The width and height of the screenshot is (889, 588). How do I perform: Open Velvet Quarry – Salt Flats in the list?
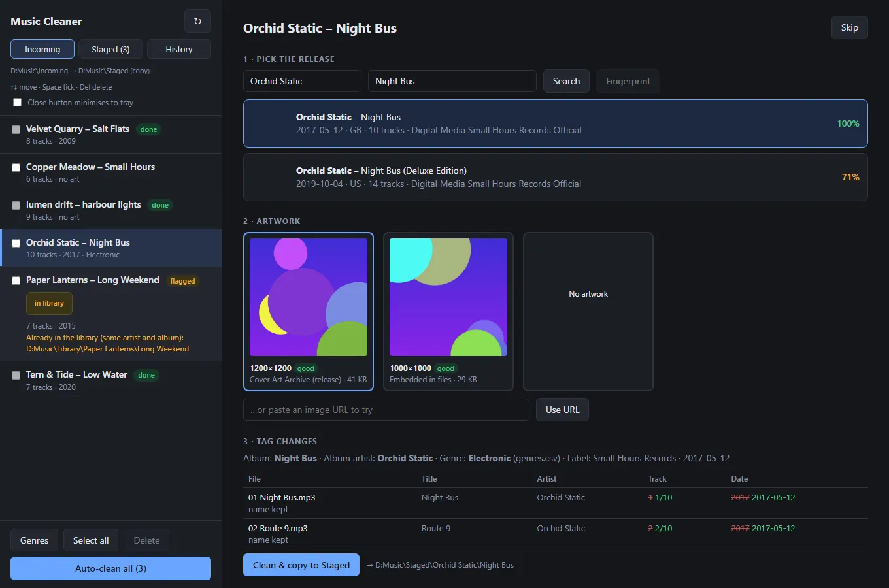pos(111,135)
